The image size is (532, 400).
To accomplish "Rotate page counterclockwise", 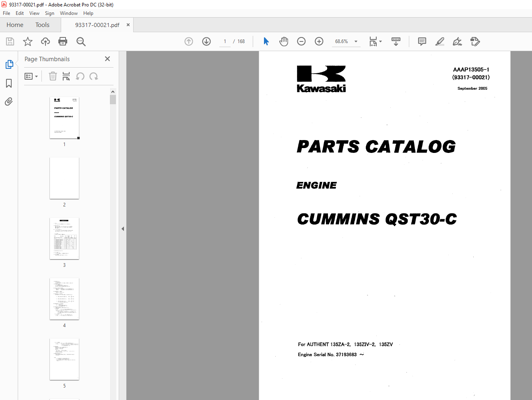I will pyautogui.click(x=80, y=76).
